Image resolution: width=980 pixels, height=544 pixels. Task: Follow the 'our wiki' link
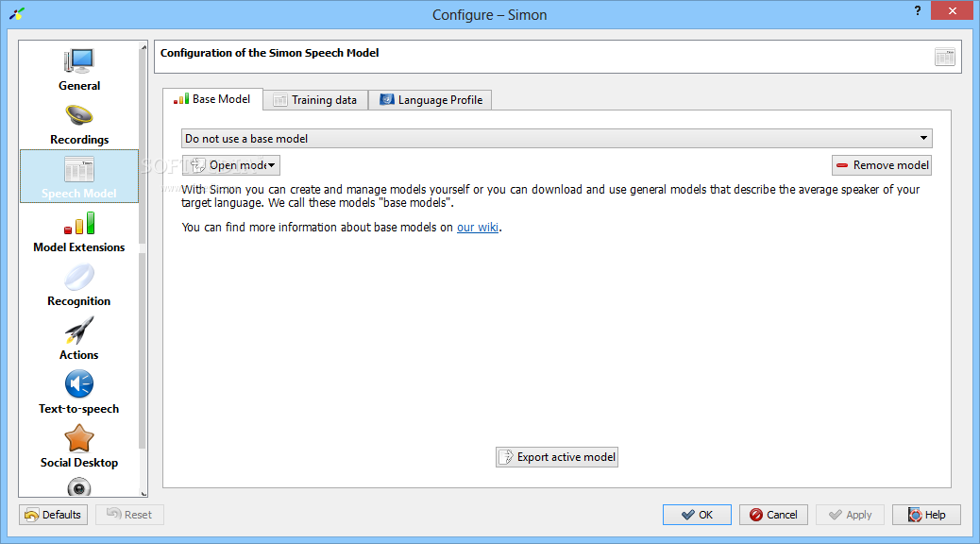(x=478, y=227)
